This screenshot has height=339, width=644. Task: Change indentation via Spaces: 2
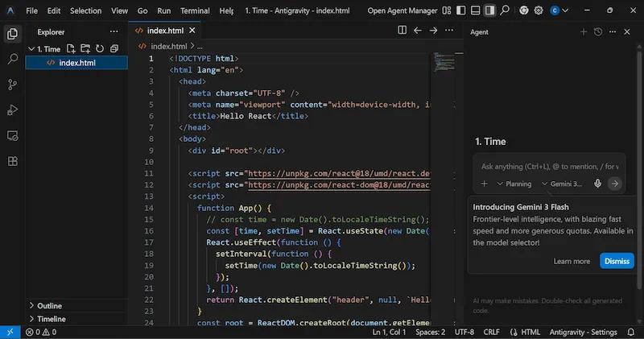(430, 332)
